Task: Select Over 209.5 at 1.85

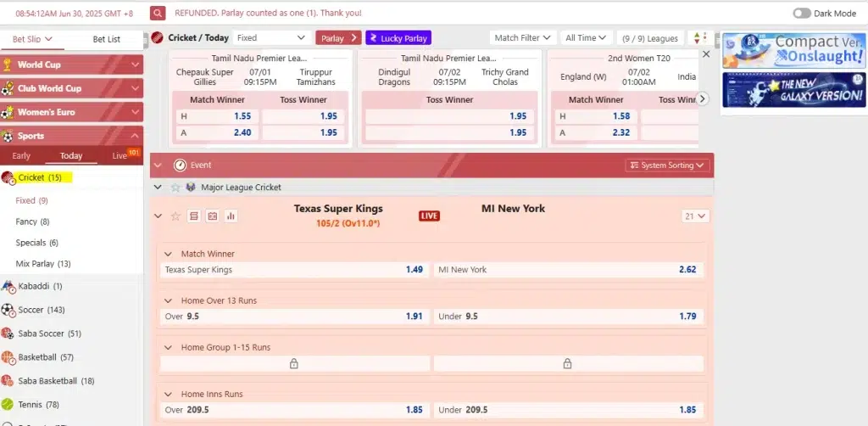Action: pos(294,410)
